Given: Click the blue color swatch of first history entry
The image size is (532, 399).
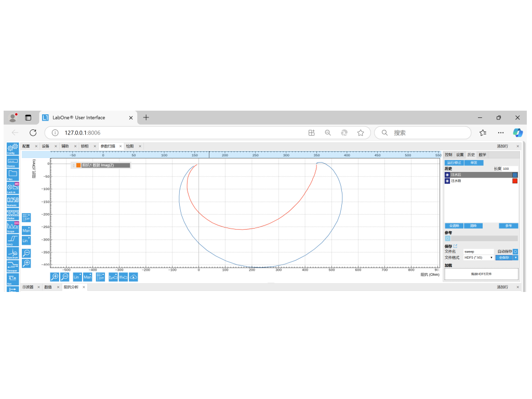Looking at the screenshot, I should [515, 175].
